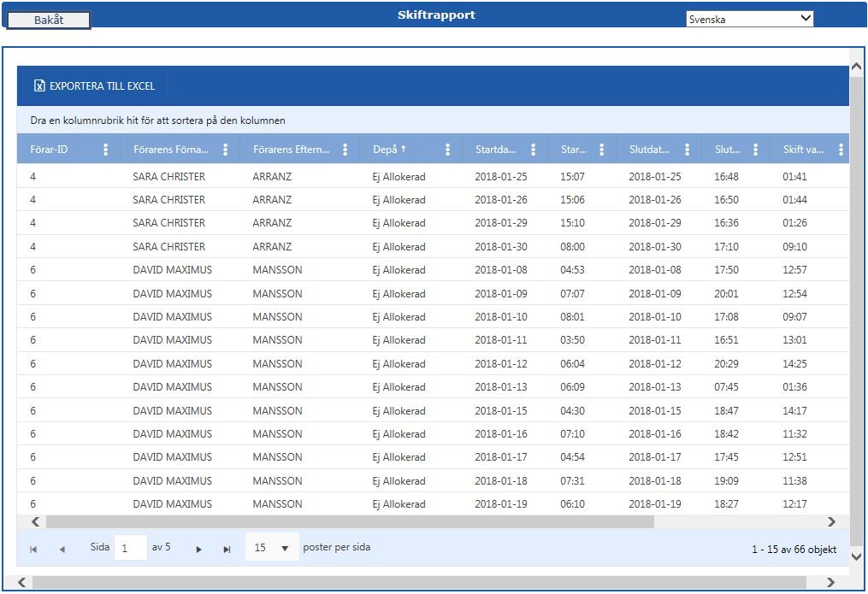The height and width of the screenshot is (594, 868).
Task: Click the table horizontal scrollbar thumb
Action: pyautogui.click(x=350, y=521)
